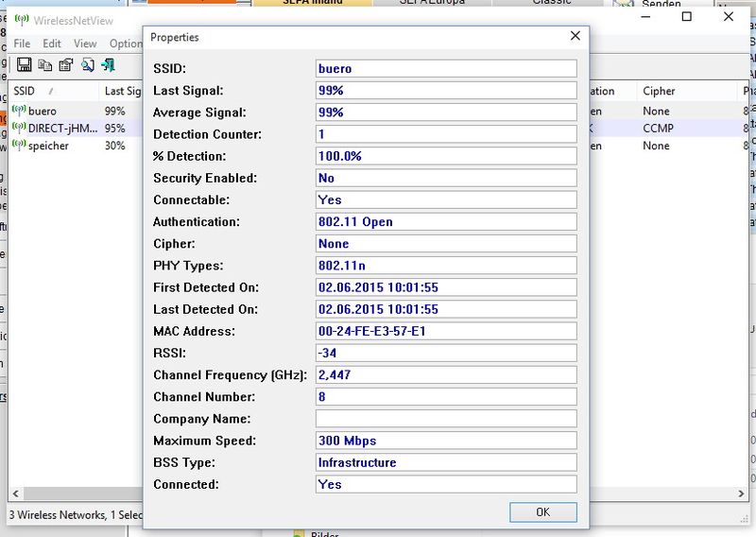
Task: Minimize the WirelessNetView window
Action: point(646,17)
